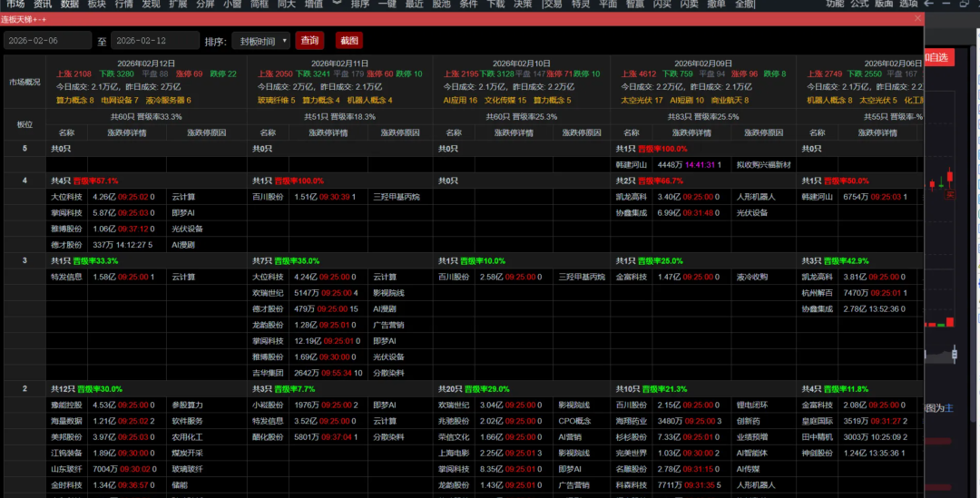The height and width of the screenshot is (498, 980).
Task: Click the 板位 column header
Action: click(25, 124)
